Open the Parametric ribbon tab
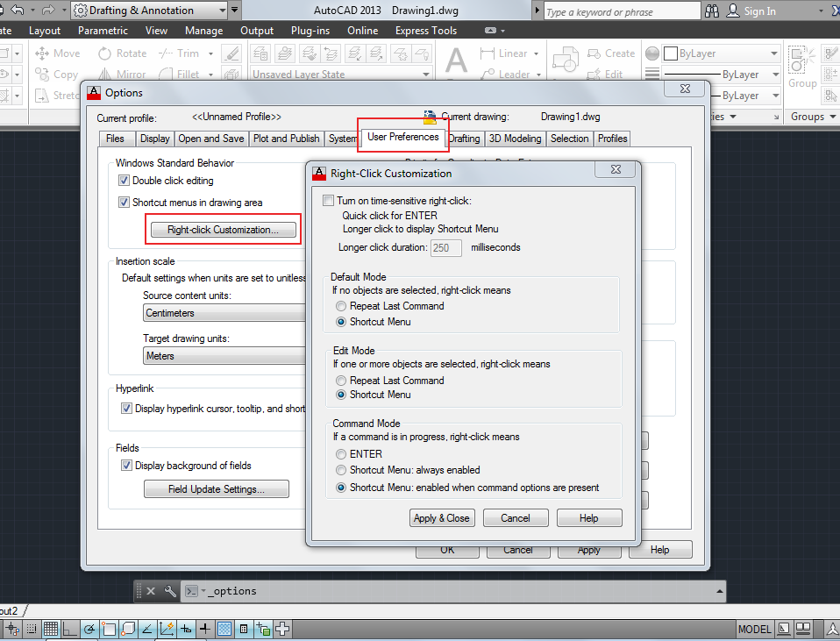The image size is (840, 641). point(103,31)
